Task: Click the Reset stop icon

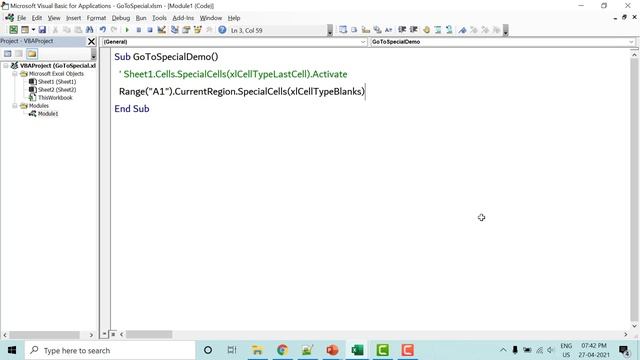Action: 150,30
